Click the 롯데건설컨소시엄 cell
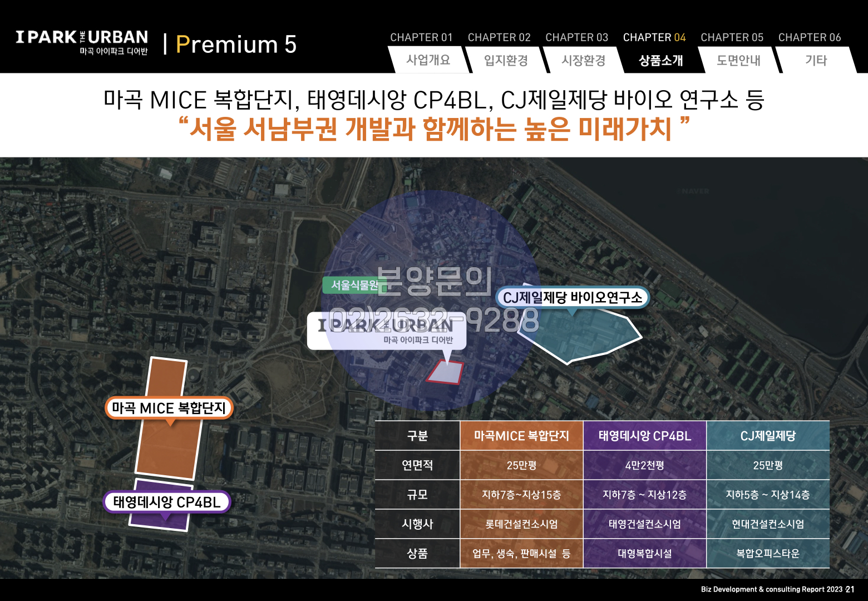This screenshot has width=868, height=601. click(521, 524)
